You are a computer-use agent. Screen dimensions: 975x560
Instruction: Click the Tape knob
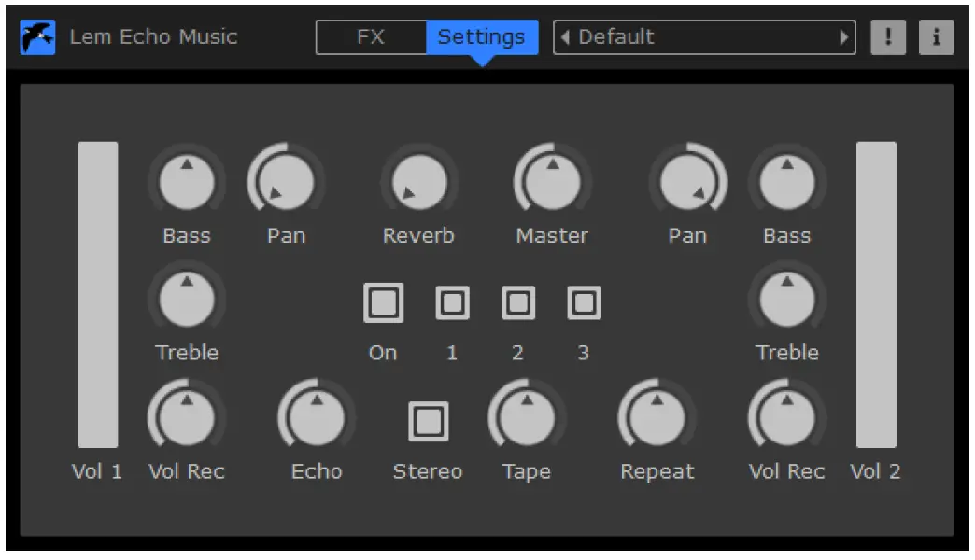click(x=526, y=415)
